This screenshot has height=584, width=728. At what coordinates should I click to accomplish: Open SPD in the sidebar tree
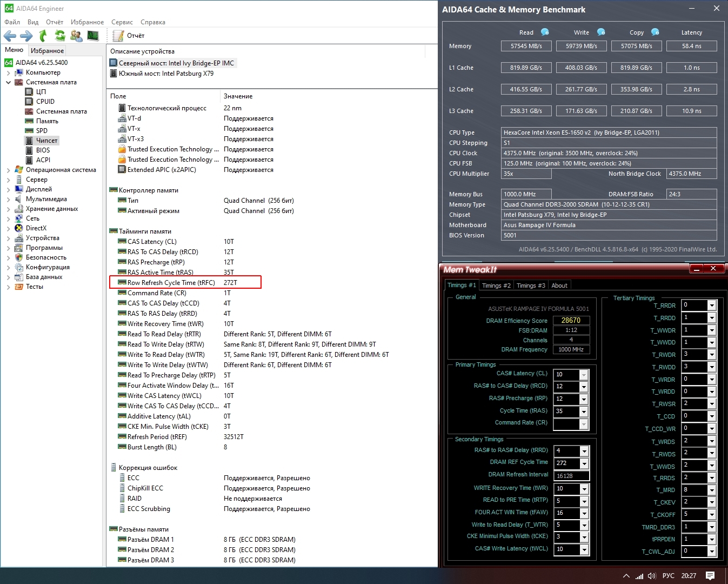pos(42,131)
